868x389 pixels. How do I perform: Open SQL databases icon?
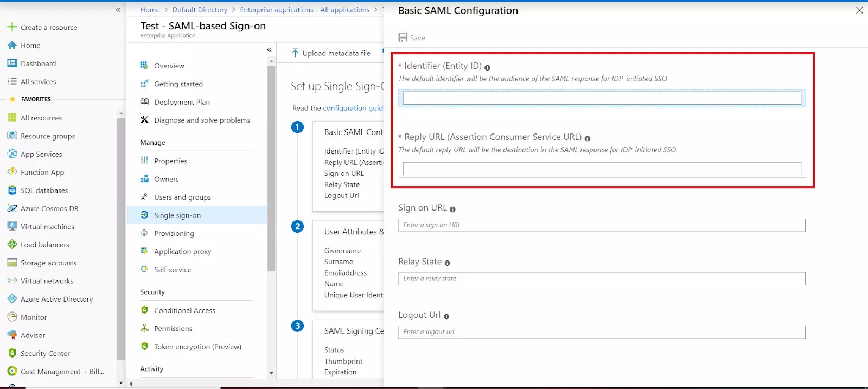tap(12, 190)
